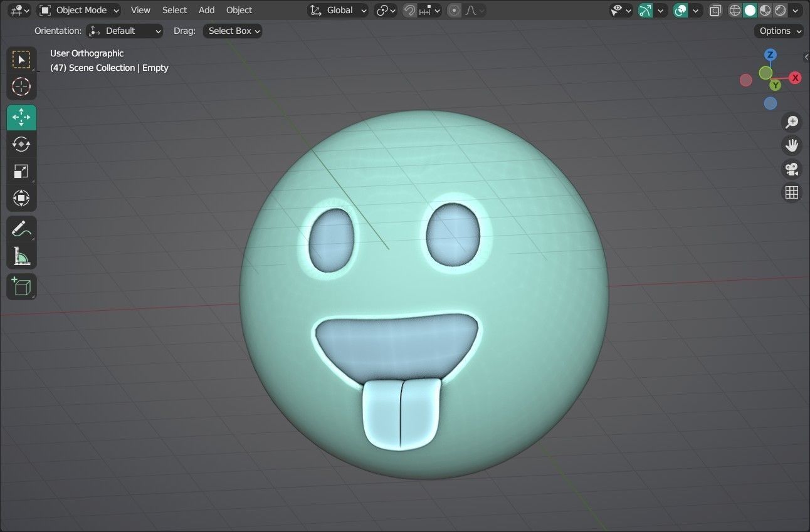Open the Add menu
The image size is (810, 532).
(206, 10)
